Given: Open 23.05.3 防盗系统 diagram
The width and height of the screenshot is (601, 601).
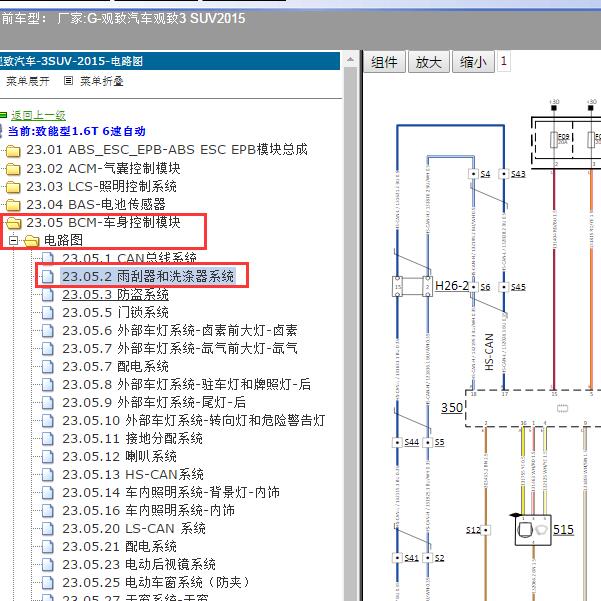Looking at the screenshot, I should coord(115,294).
